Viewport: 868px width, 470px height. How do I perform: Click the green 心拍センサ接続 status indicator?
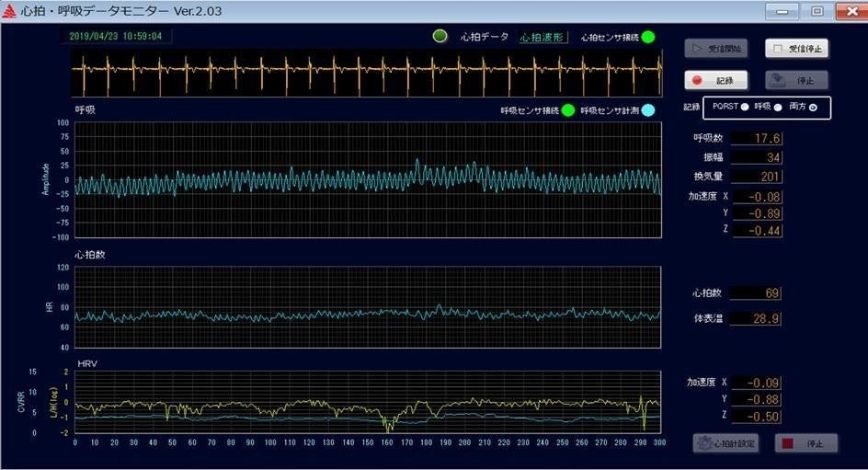648,37
